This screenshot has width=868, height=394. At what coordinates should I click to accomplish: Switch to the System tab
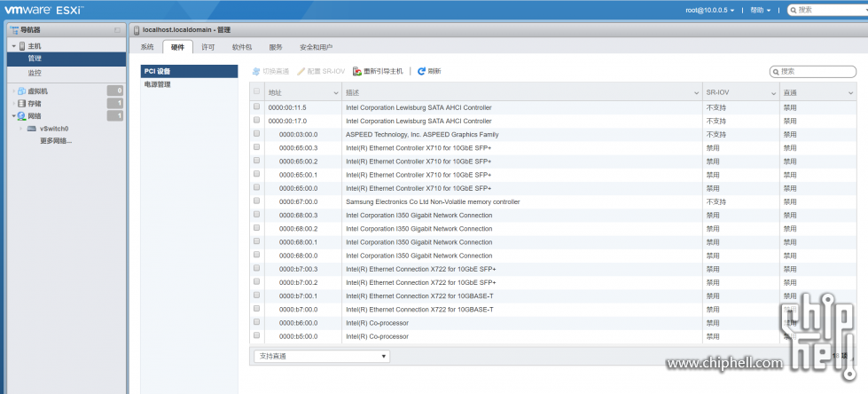point(146,47)
